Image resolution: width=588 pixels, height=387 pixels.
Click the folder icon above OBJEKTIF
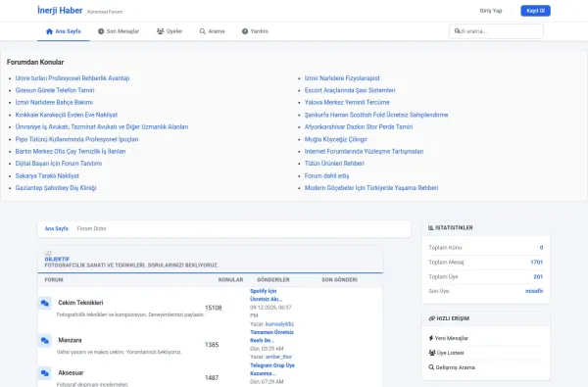click(x=48, y=253)
